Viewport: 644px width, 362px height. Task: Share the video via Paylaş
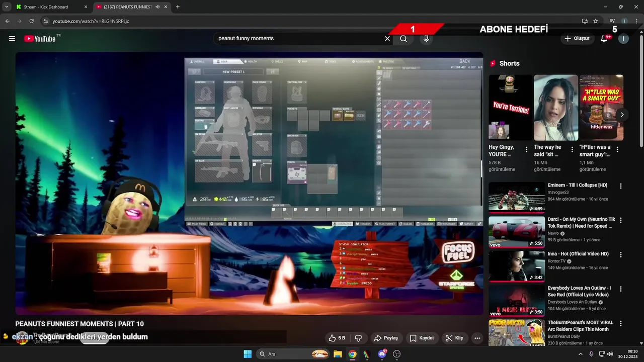386,338
